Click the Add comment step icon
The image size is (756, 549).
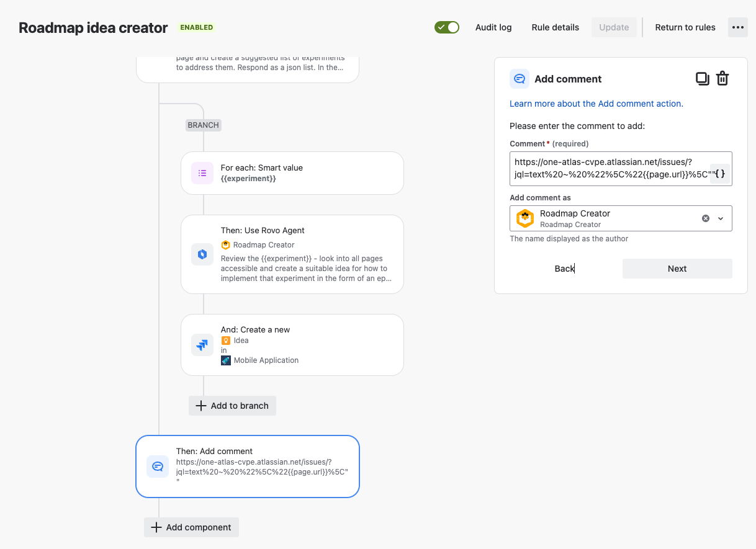click(158, 466)
